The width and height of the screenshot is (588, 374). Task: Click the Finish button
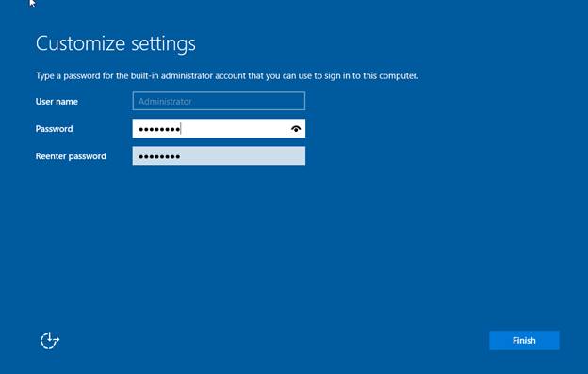click(x=524, y=340)
